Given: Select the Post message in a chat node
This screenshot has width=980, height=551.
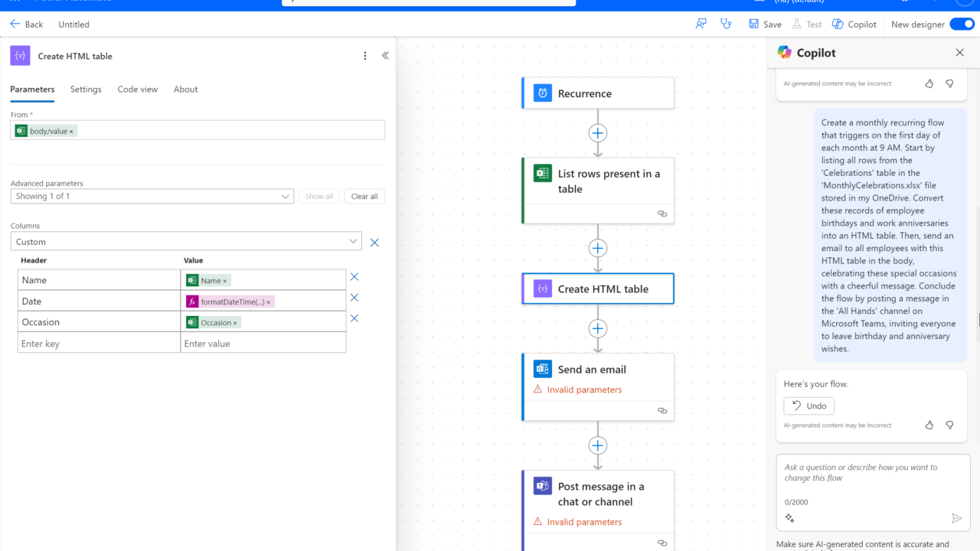Looking at the screenshot, I should coord(598,510).
